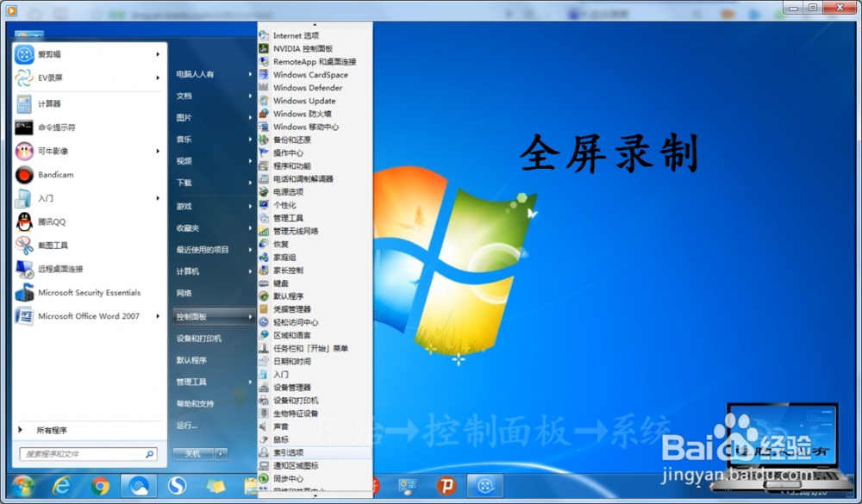Screen dimensions: 862x504
Task: Open Google Chrome from the taskbar
Action: coord(100,487)
